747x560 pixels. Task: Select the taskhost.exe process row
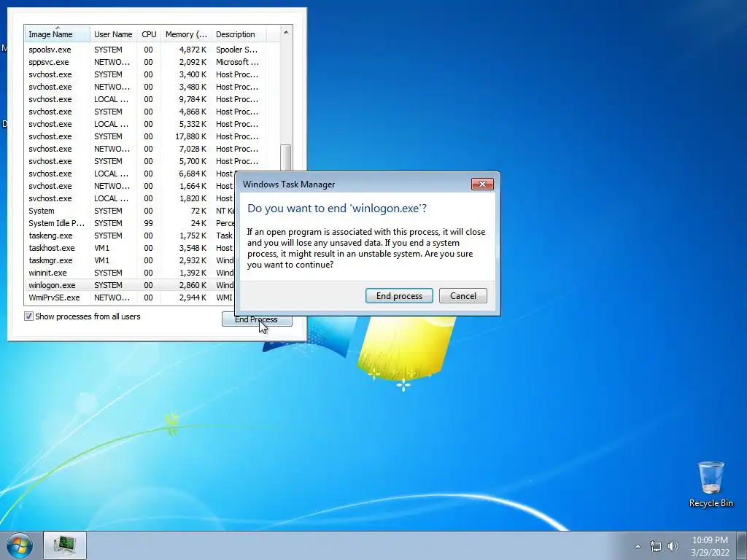pos(129,248)
